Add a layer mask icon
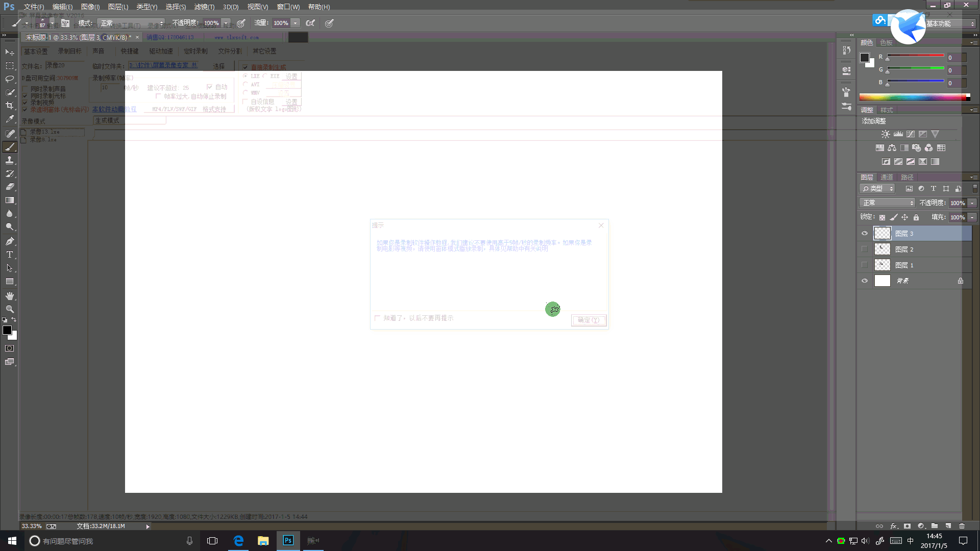Viewport: 980px width, 551px height. [x=907, y=526]
